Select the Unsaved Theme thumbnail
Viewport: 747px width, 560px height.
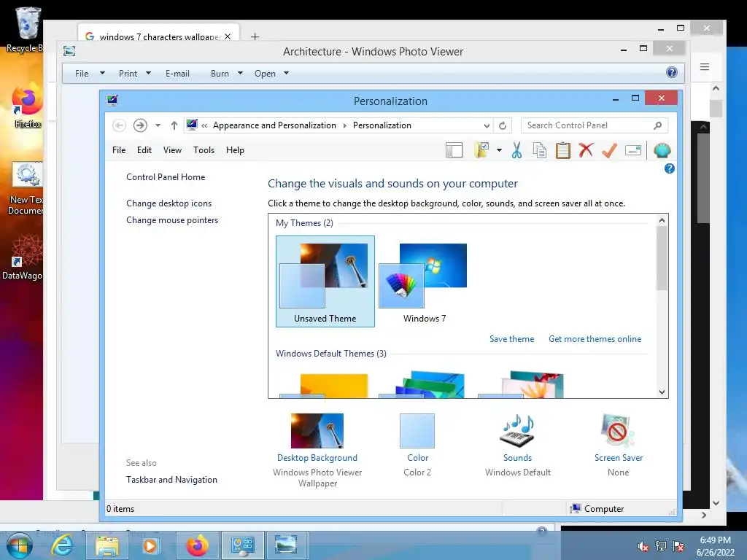point(325,281)
